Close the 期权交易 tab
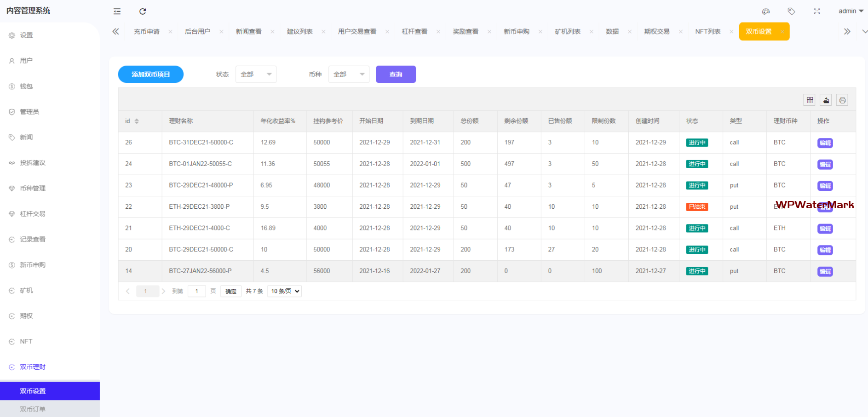 tap(680, 32)
